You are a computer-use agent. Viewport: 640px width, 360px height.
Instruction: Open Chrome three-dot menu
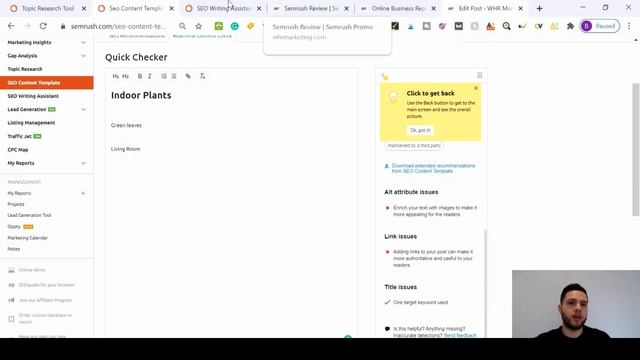click(629, 26)
